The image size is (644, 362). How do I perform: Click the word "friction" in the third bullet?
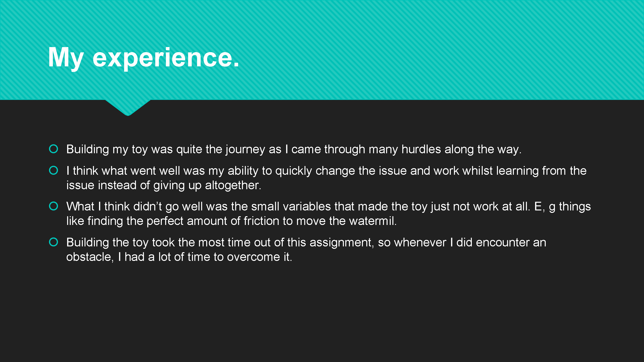pos(261,221)
